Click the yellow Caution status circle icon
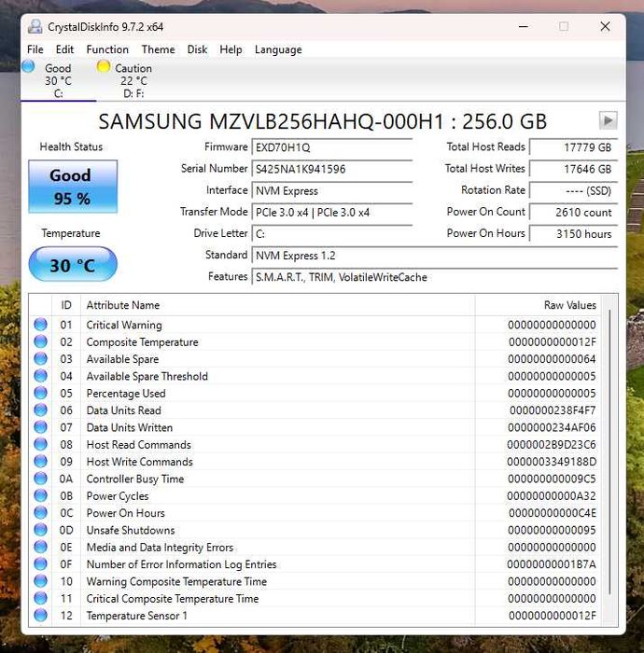The image size is (644, 653). pos(104,66)
